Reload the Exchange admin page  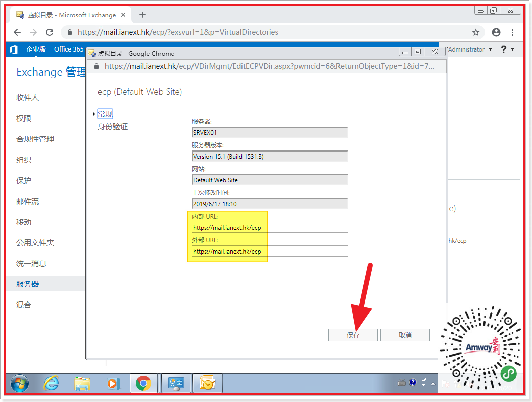pyautogui.click(x=50, y=32)
